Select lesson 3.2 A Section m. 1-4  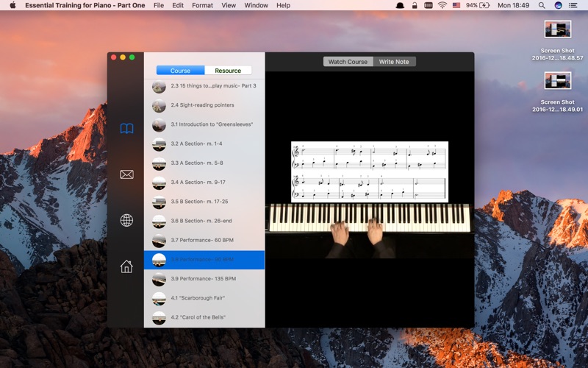tap(204, 144)
